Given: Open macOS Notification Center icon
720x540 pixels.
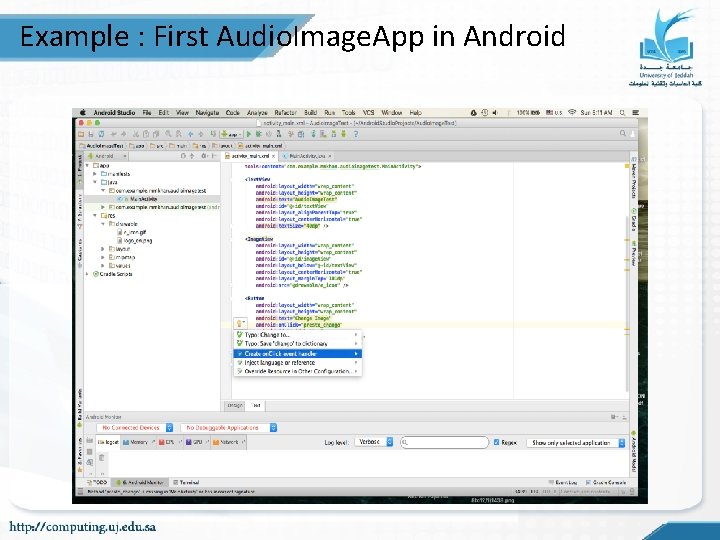Looking at the screenshot, I should click(x=636, y=112).
